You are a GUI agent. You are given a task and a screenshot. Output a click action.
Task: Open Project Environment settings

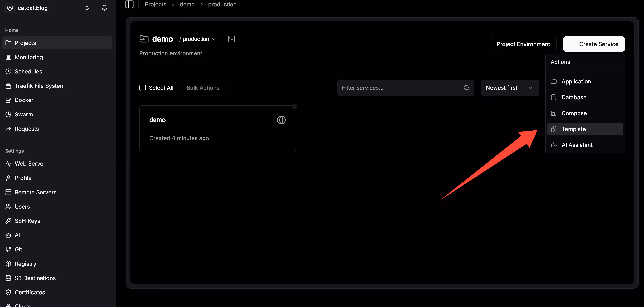coord(523,44)
